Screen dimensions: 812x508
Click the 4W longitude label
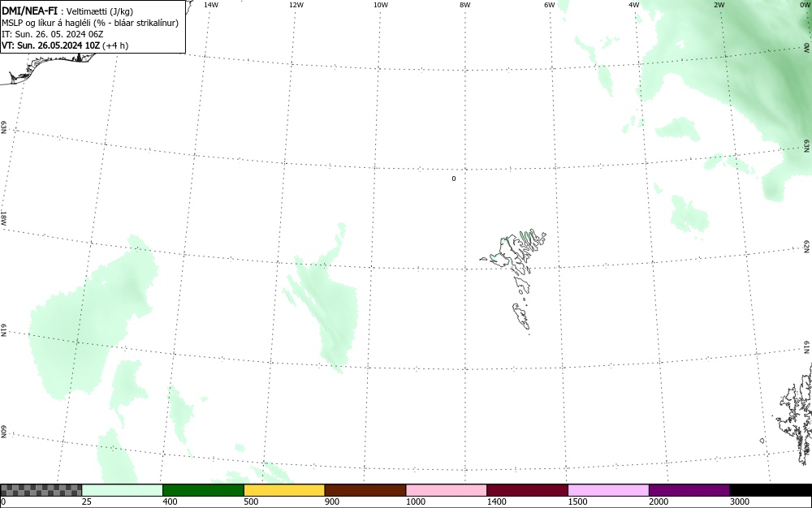pos(634,5)
